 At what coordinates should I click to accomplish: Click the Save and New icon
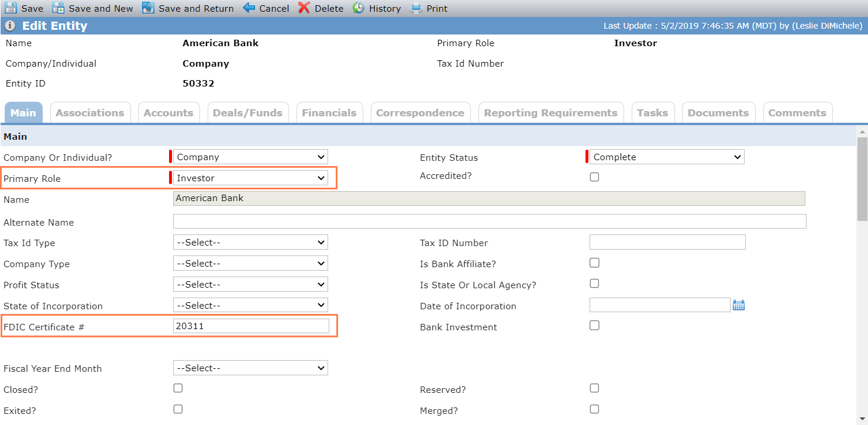58,8
